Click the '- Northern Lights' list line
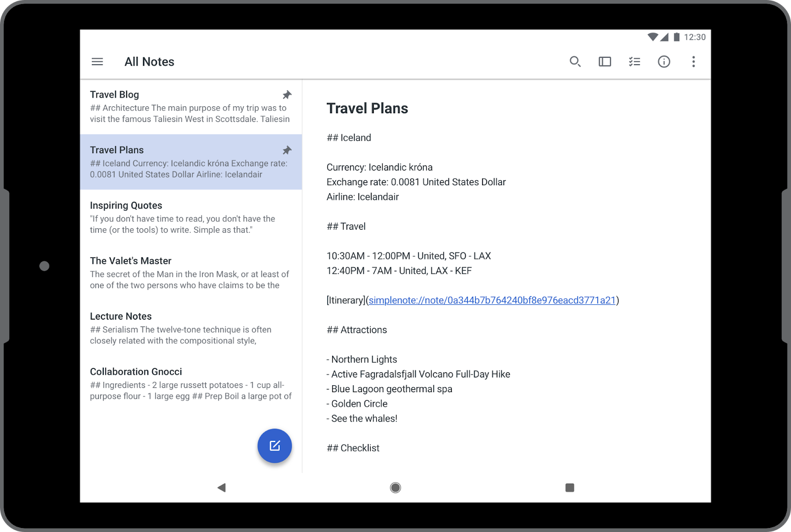791x532 pixels. [x=362, y=360]
